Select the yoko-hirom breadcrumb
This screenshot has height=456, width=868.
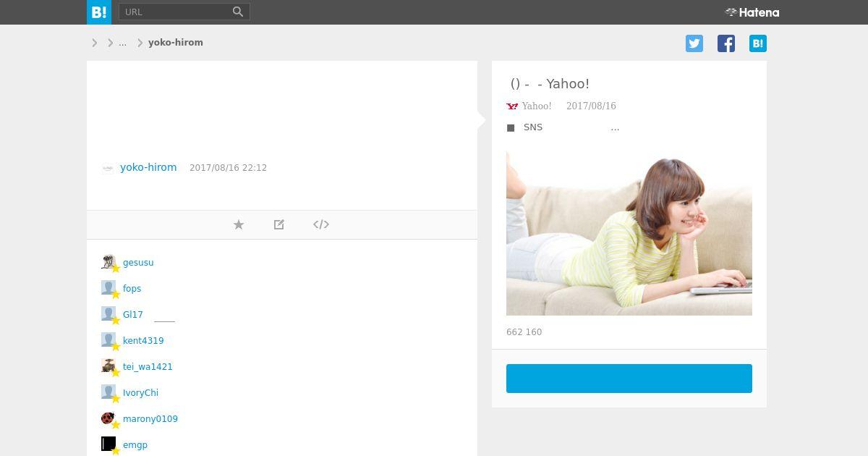coord(176,43)
